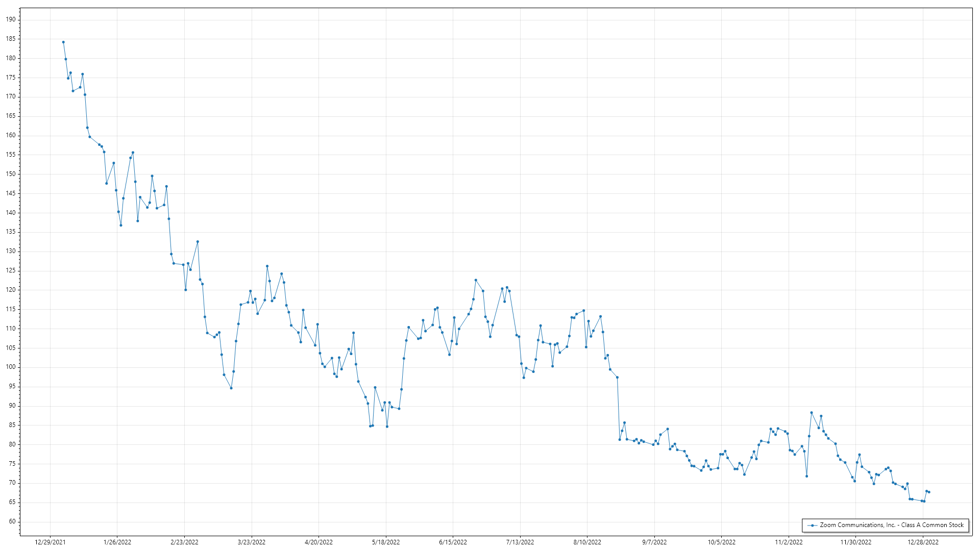The width and height of the screenshot is (980, 551).
Task: Click the 2/23/2022 x-axis date label
Action: (184, 542)
